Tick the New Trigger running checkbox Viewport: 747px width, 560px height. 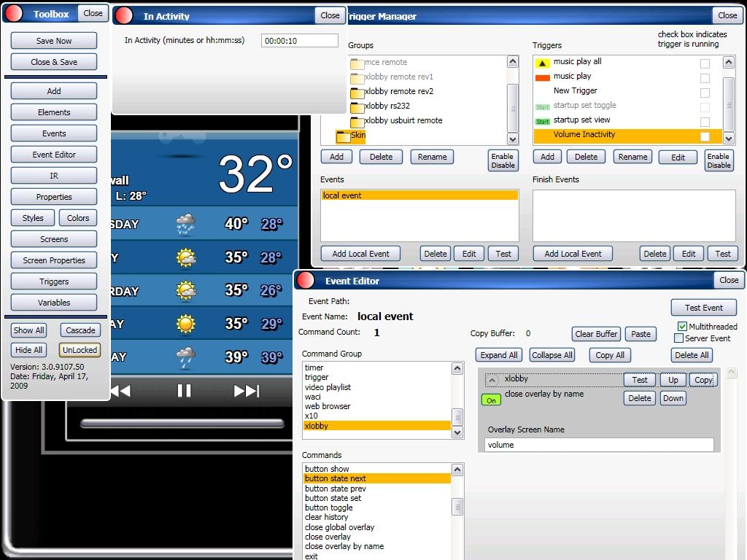click(x=705, y=93)
